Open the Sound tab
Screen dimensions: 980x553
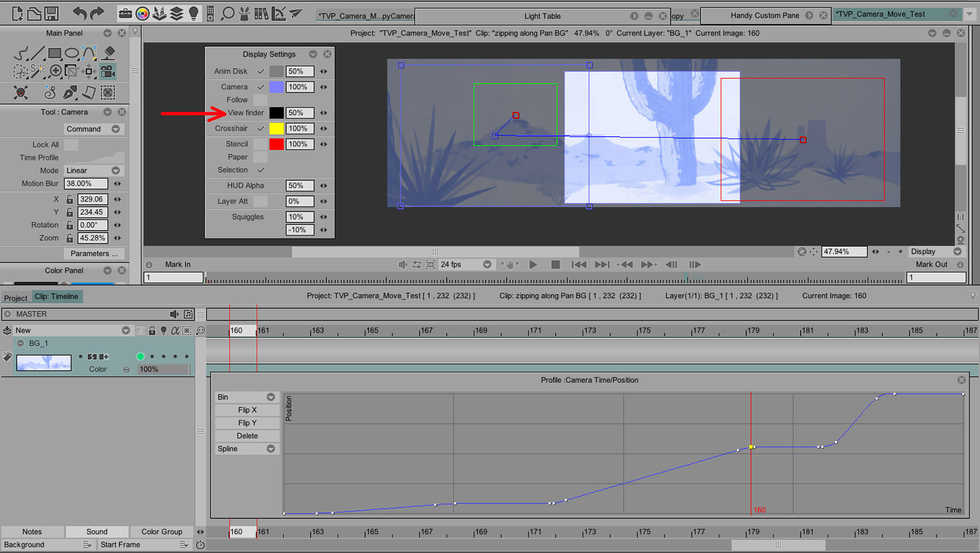(x=97, y=532)
